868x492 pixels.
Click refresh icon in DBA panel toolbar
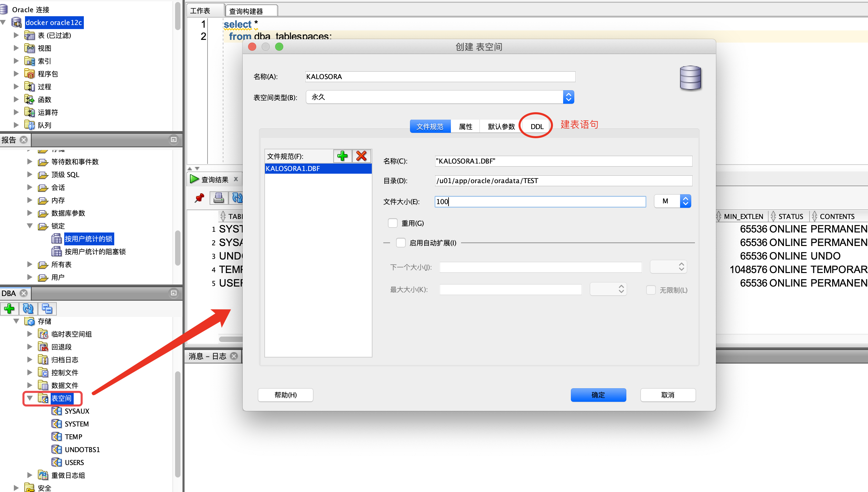click(28, 309)
